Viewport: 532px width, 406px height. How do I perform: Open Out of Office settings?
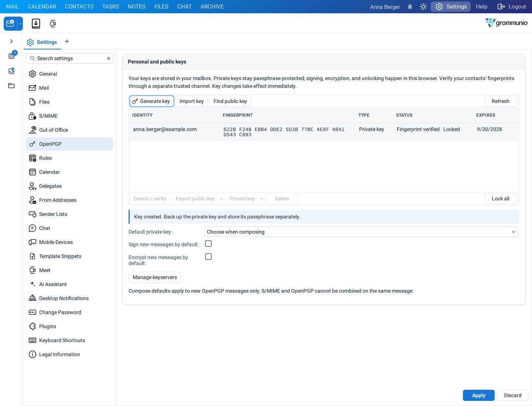point(69,130)
